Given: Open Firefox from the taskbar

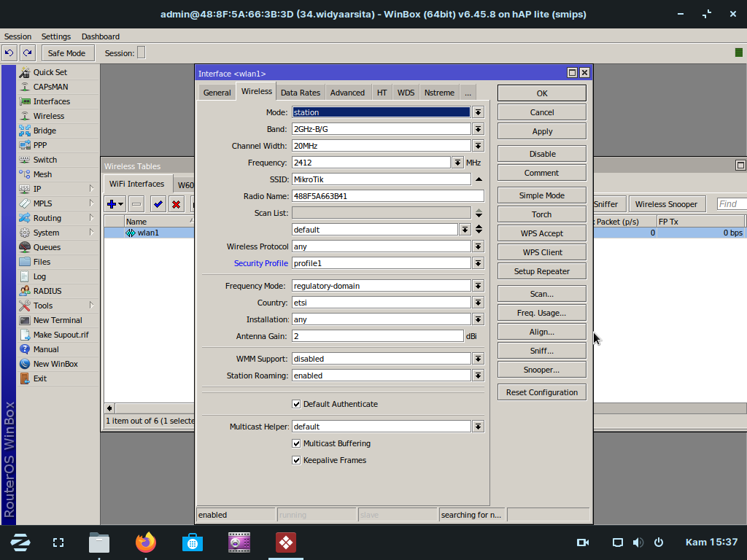Looking at the screenshot, I should point(146,542).
